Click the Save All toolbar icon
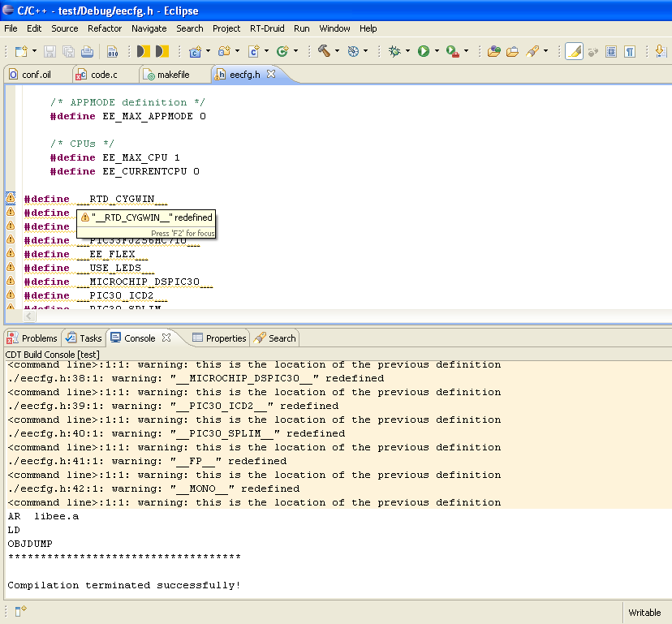 click(x=68, y=51)
